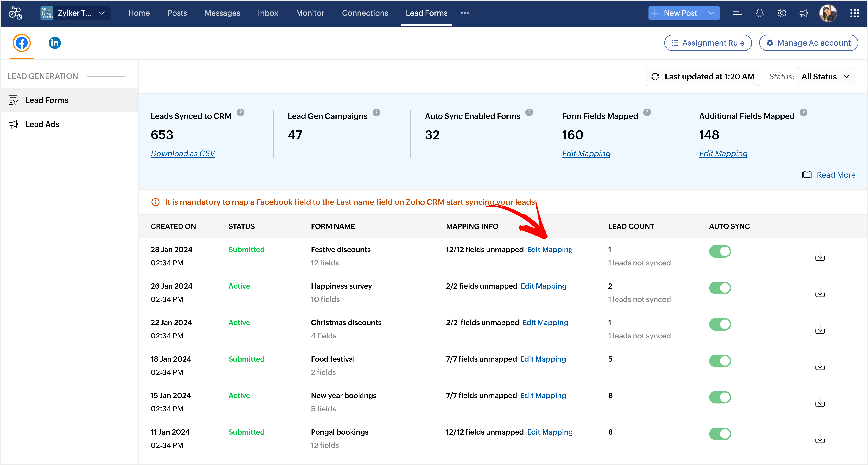This screenshot has width=868, height=465.
Task: Click the Zylker Travels brand logo
Action: click(47, 13)
